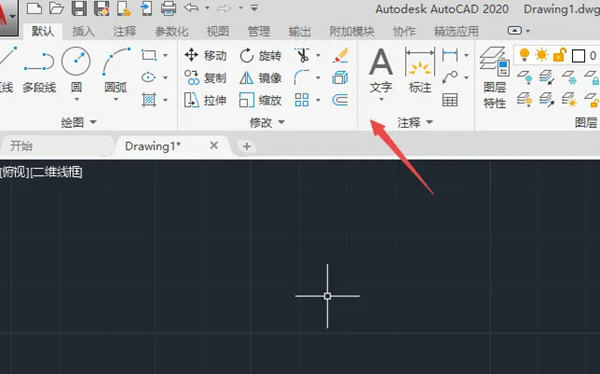Image resolution: width=600 pixels, height=374 pixels.
Task: Select the 文字 text tool
Action: point(381,71)
